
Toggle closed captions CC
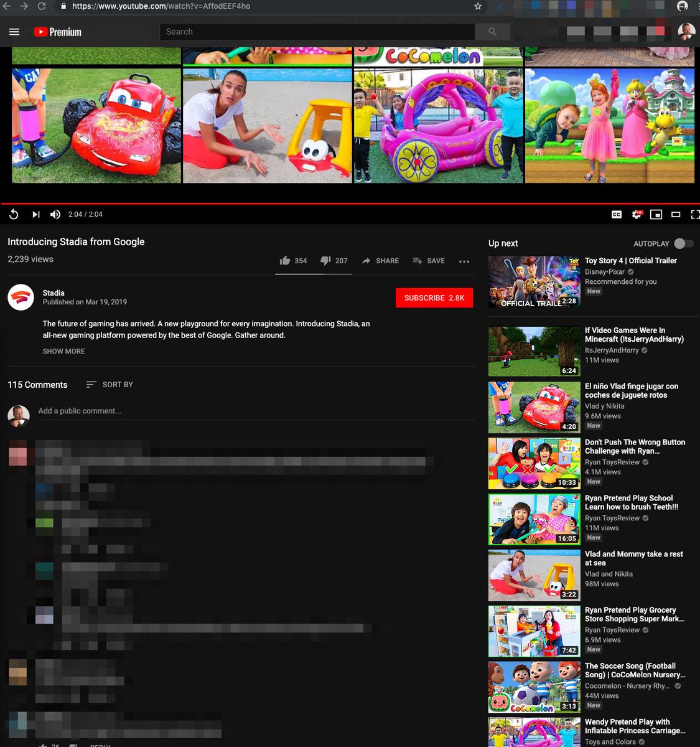click(617, 214)
